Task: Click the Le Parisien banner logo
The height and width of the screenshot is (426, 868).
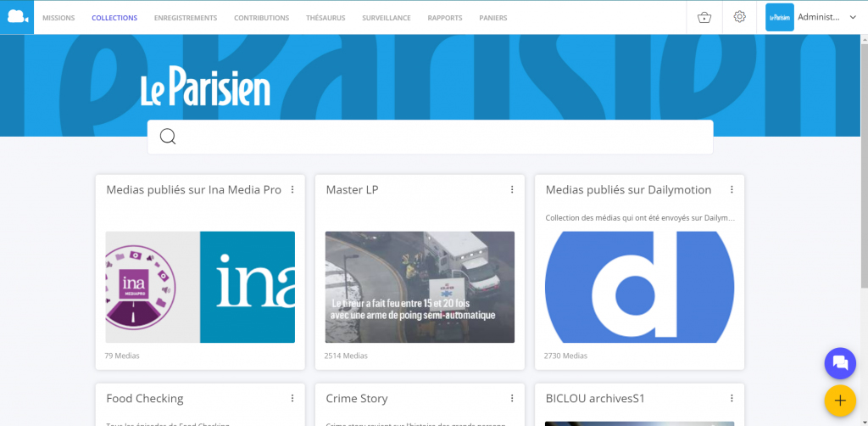Action: 205,87
